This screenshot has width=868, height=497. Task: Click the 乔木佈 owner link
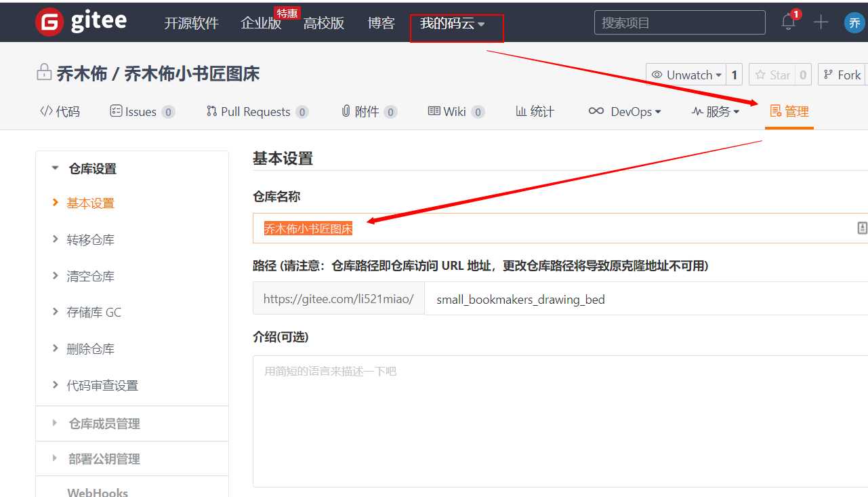pos(81,73)
